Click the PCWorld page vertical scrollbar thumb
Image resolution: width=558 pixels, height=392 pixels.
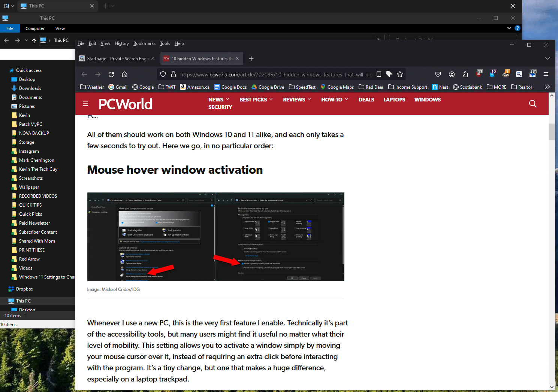point(552,131)
